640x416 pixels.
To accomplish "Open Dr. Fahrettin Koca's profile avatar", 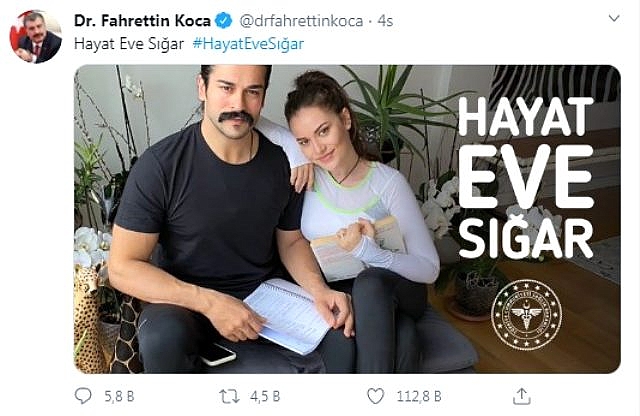I will pos(39,39).
